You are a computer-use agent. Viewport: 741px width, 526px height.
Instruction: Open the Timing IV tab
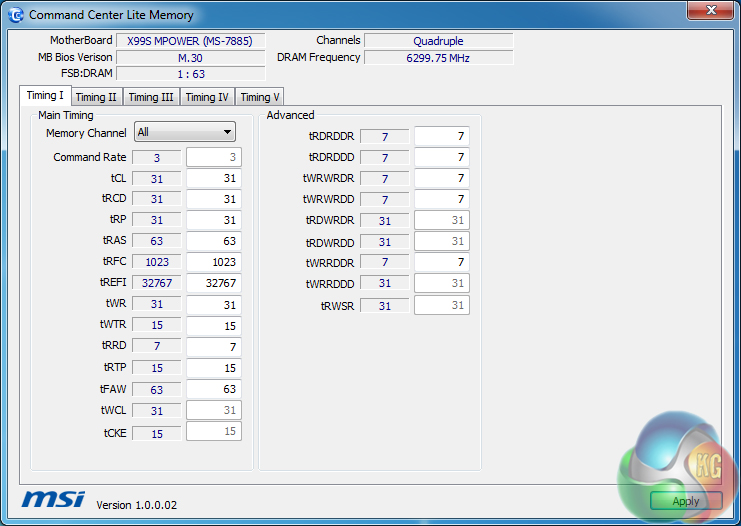[207, 97]
